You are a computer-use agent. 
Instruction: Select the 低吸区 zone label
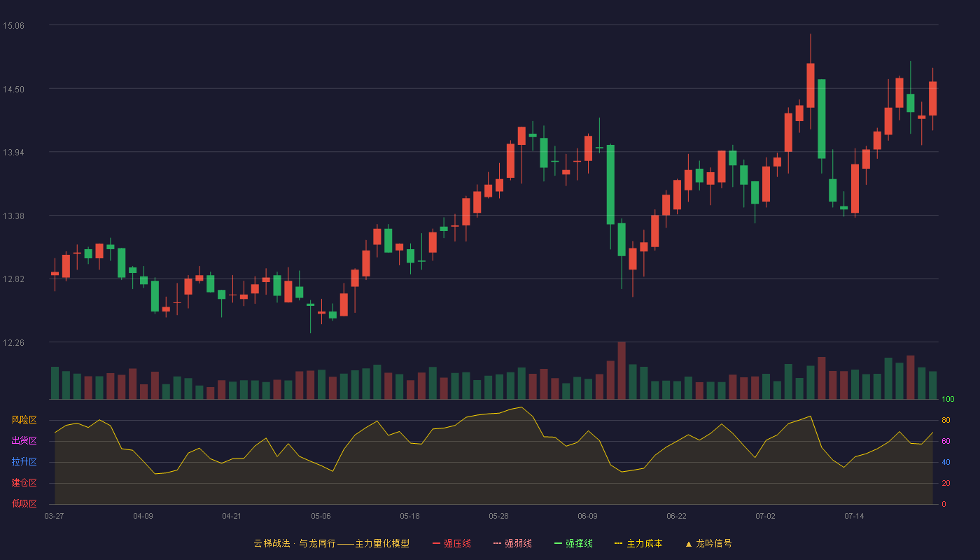[x=24, y=504]
